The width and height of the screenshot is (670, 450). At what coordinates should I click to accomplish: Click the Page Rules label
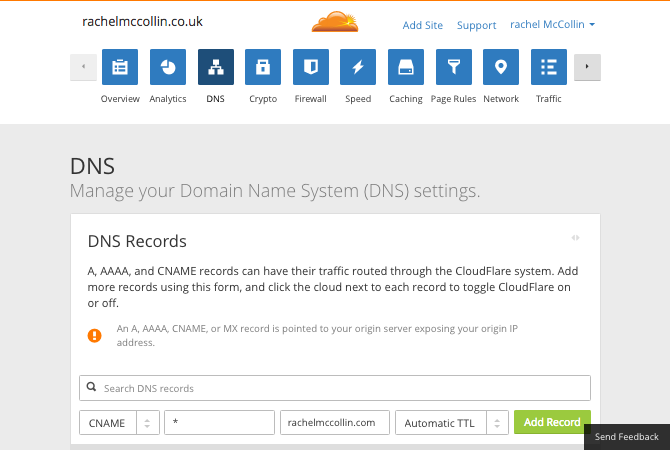pos(453,99)
